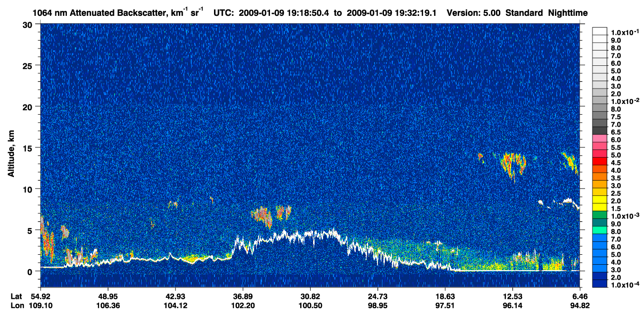Image resolution: width=644 pixels, height=330 pixels.
Task: Pick the white swatch at the colorbar top
Action: point(600,31)
